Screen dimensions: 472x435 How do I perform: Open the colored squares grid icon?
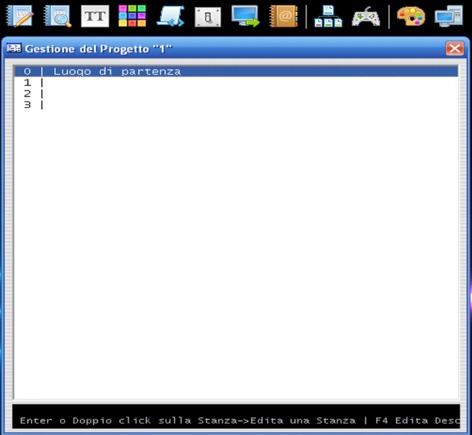coord(132,16)
